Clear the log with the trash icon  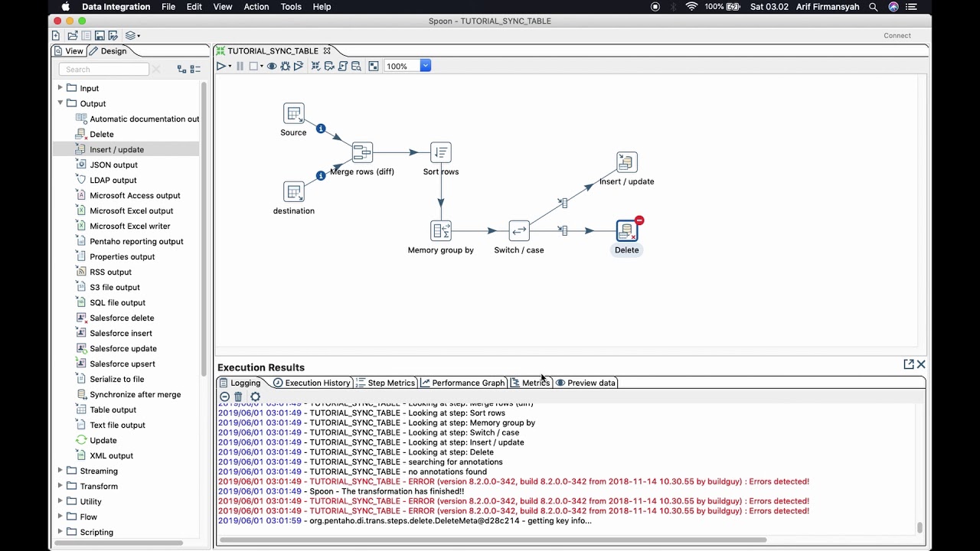click(238, 396)
